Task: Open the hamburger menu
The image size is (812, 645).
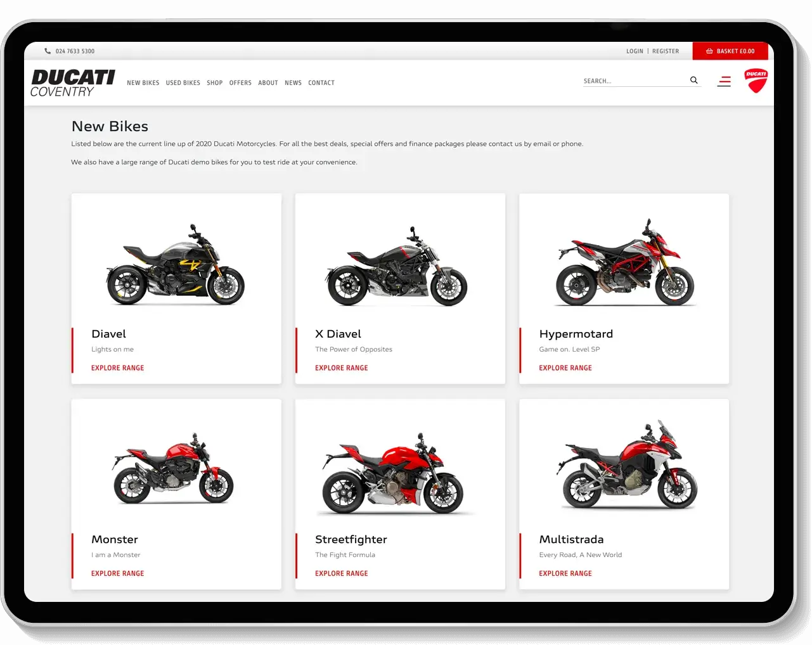Action: click(724, 81)
